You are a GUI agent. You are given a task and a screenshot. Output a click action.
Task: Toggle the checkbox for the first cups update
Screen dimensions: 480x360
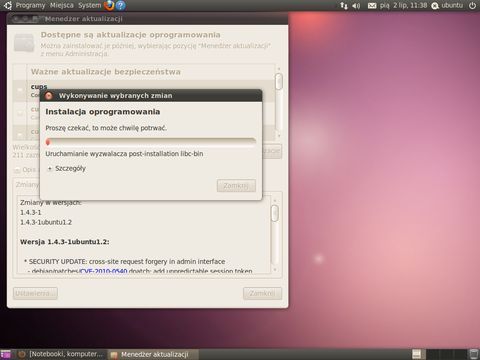20,90
